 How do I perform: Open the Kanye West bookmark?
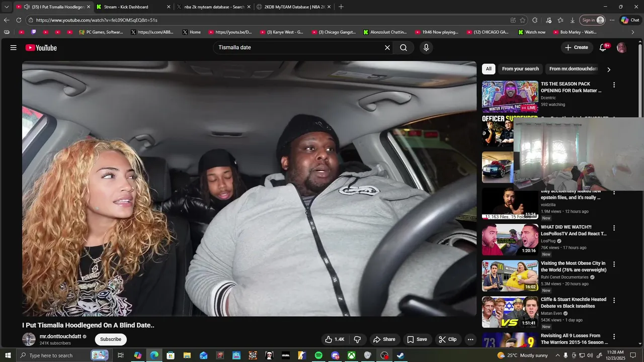tap(282, 32)
